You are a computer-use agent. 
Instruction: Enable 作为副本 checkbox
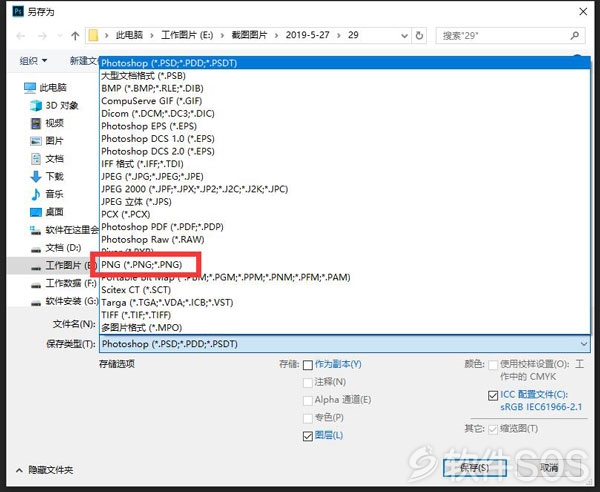[308, 365]
